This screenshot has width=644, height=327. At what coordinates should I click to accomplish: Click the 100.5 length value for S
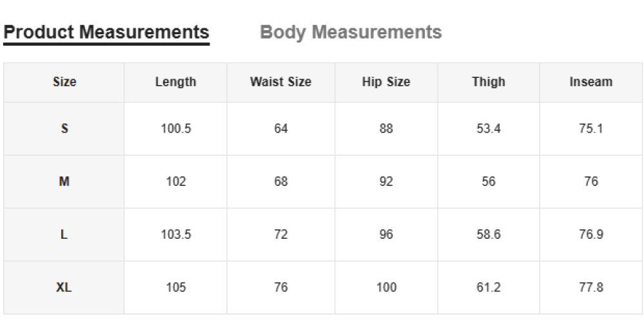(176, 129)
